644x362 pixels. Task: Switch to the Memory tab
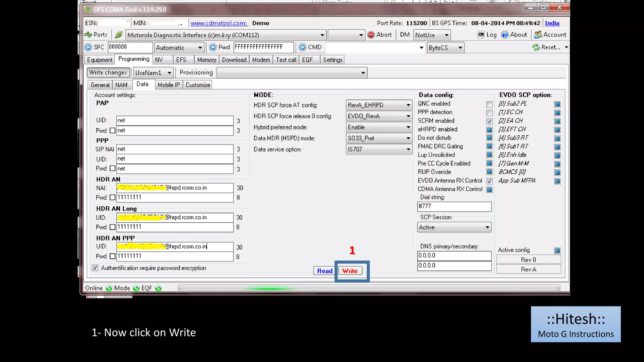pyautogui.click(x=207, y=60)
